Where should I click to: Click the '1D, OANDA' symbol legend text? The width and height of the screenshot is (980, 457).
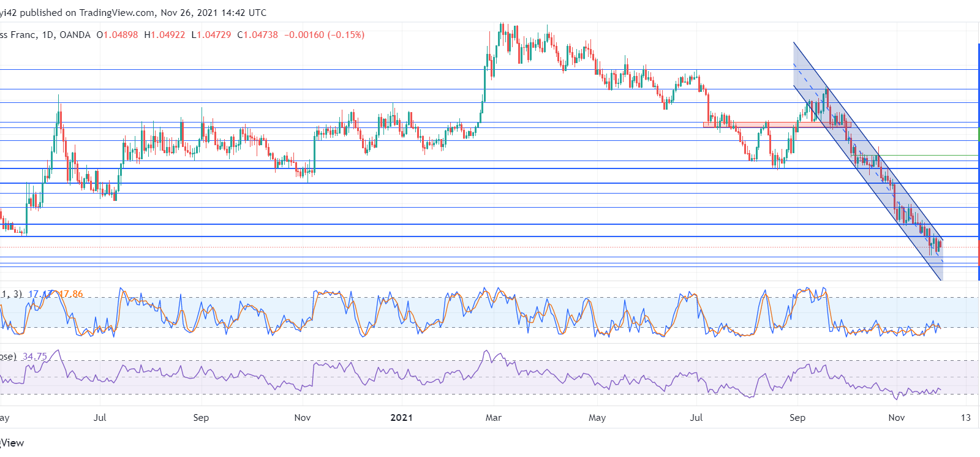(66, 35)
